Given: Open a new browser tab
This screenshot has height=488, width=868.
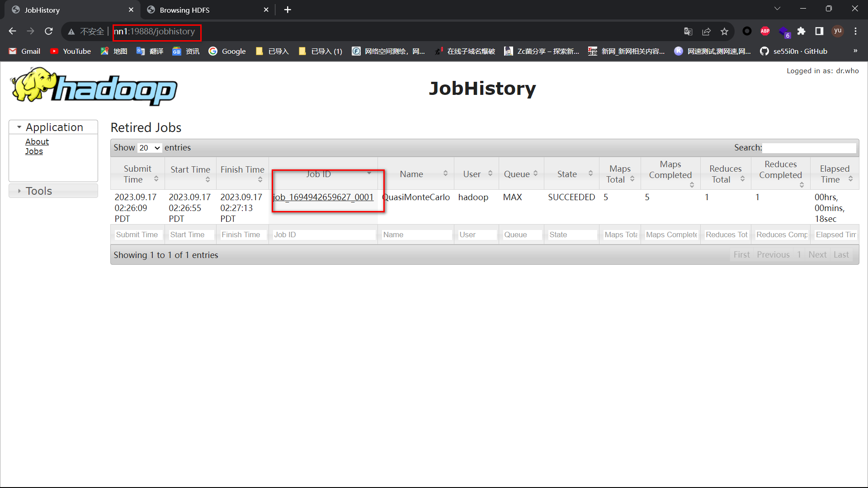Looking at the screenshot, I should 288,10.
